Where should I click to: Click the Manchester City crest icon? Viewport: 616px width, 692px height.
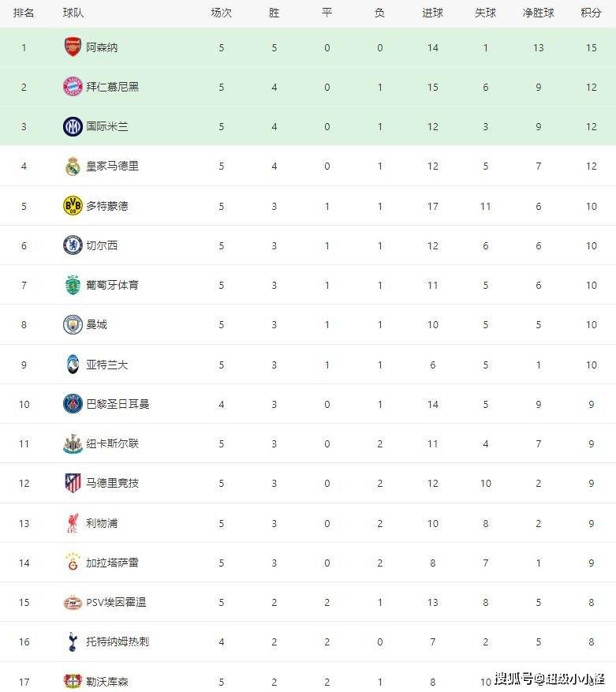coord(73,324)
